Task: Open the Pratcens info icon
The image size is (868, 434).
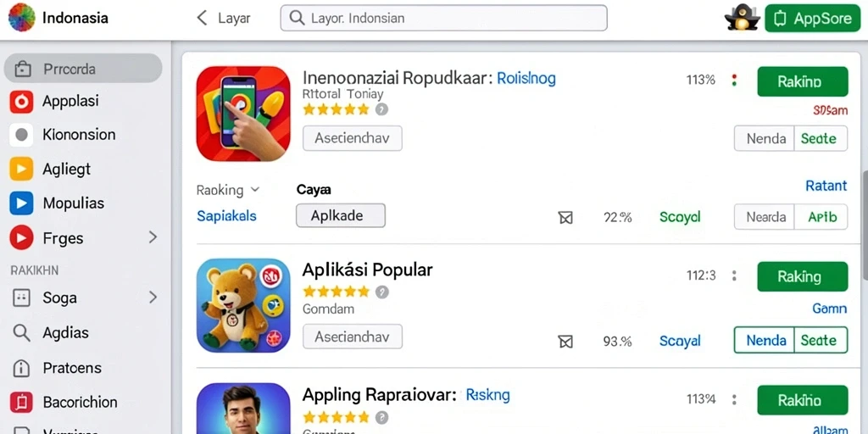Action: click(x=21, y=368)
